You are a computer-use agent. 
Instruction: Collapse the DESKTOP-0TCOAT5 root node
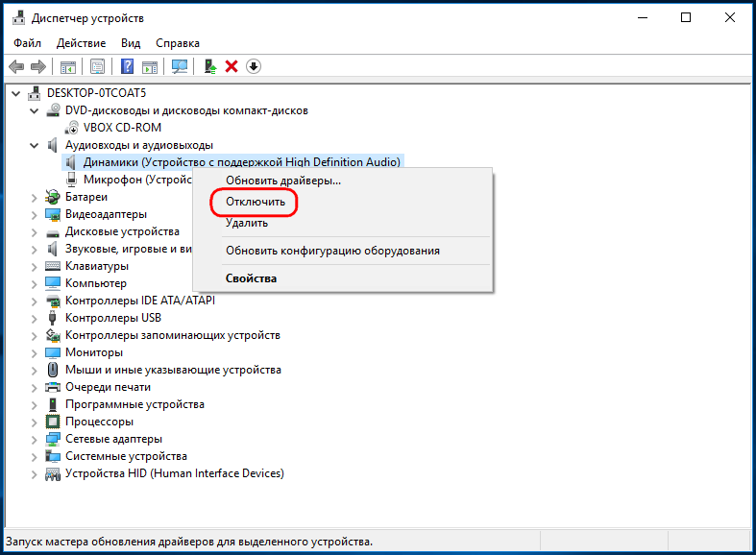[16, 93]
